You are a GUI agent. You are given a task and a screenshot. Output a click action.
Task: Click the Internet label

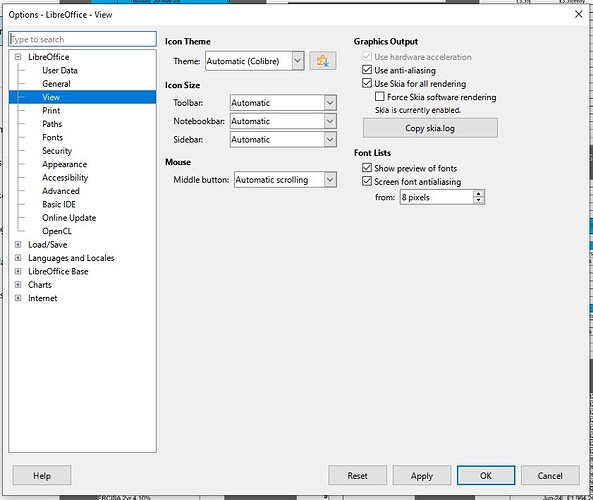click(42, 298)
